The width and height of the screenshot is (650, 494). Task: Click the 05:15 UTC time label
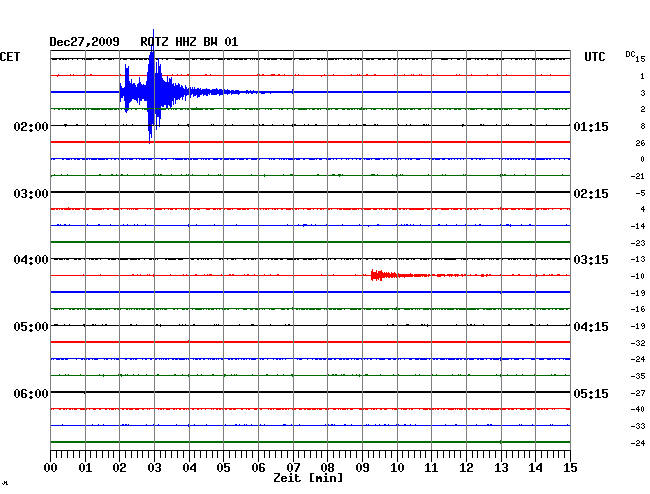pos(591,393)
